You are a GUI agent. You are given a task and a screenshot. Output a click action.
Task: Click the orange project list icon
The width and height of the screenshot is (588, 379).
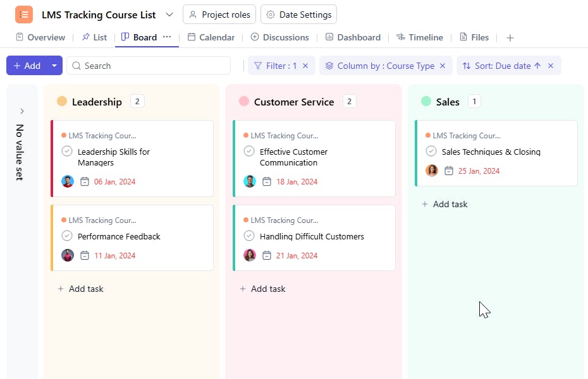(24, 15)
